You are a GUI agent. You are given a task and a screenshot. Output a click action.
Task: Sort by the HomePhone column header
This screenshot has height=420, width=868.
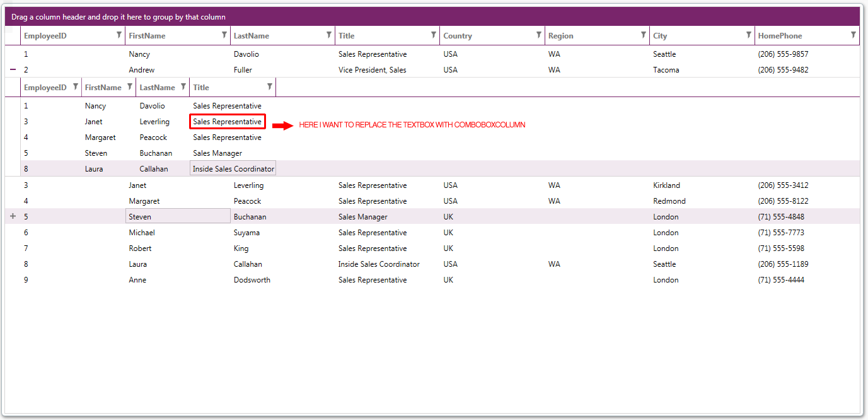[x=780, y=36]
